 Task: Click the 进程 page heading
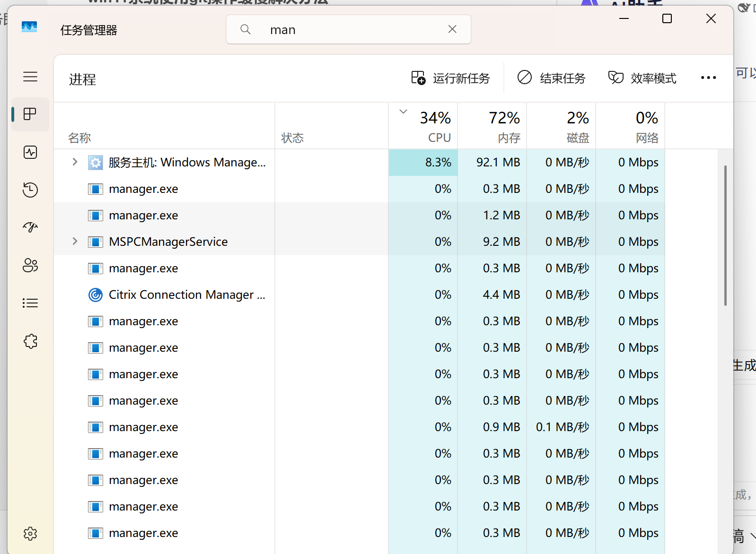pos(82,79)
